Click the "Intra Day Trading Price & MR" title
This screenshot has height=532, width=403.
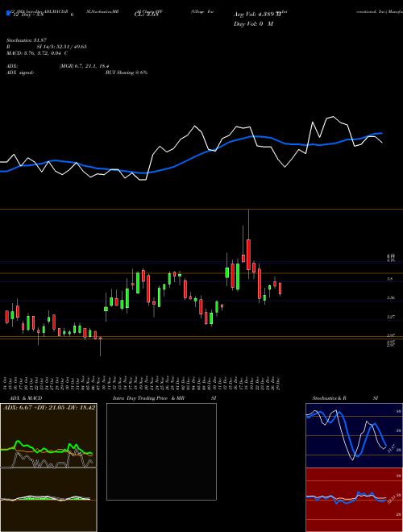tap(148, 398)
